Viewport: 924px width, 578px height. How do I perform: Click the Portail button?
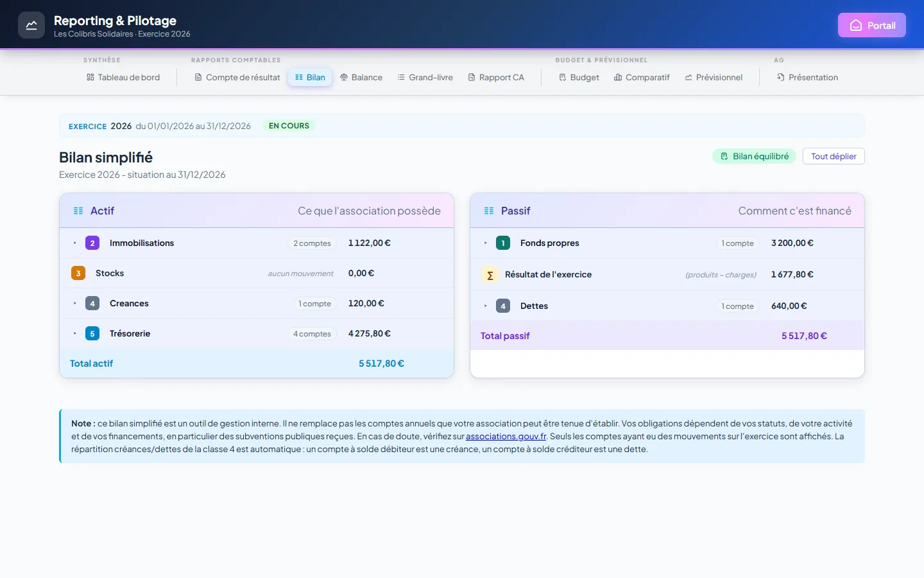(872, 26)
